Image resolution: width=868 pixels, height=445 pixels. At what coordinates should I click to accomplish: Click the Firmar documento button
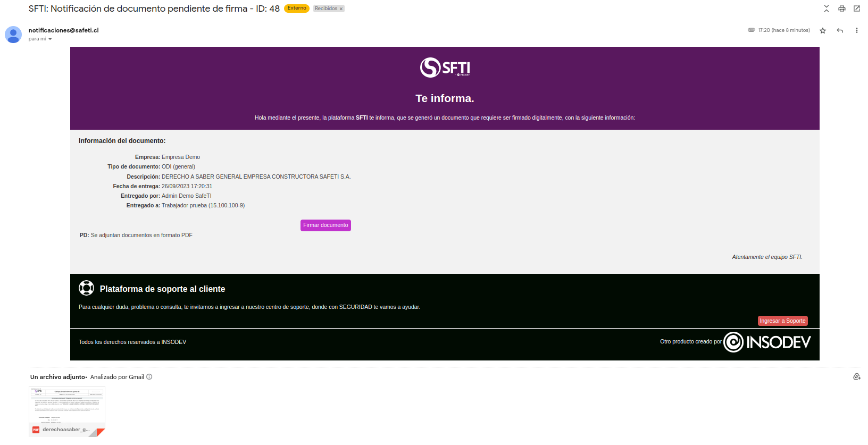click(325, 225)
